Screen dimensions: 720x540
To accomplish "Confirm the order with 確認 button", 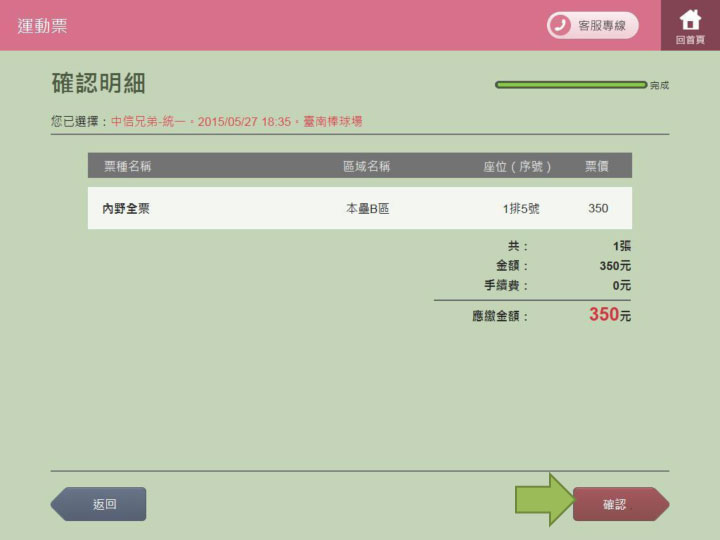I will point(621,504).
